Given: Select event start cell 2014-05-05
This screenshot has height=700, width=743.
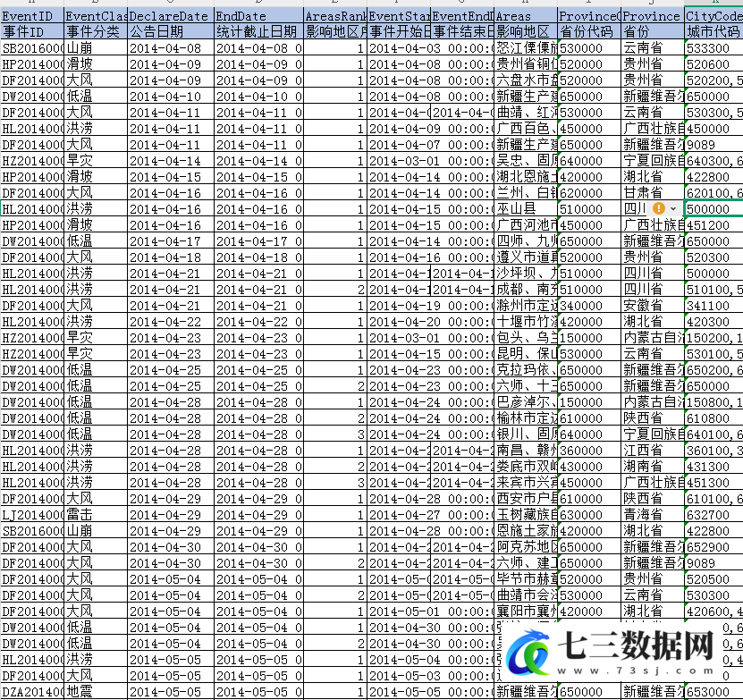Looking at the screenshot, I should point(431,692).
